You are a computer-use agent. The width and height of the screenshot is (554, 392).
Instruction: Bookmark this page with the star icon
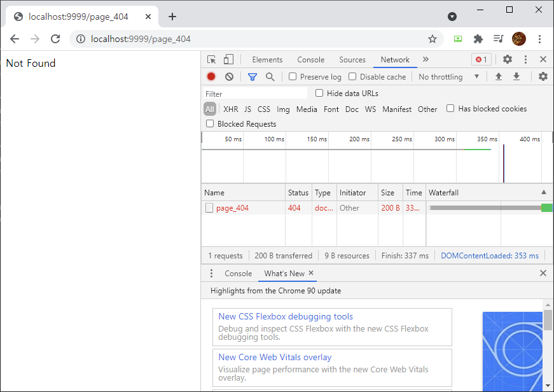pos(432,39)
